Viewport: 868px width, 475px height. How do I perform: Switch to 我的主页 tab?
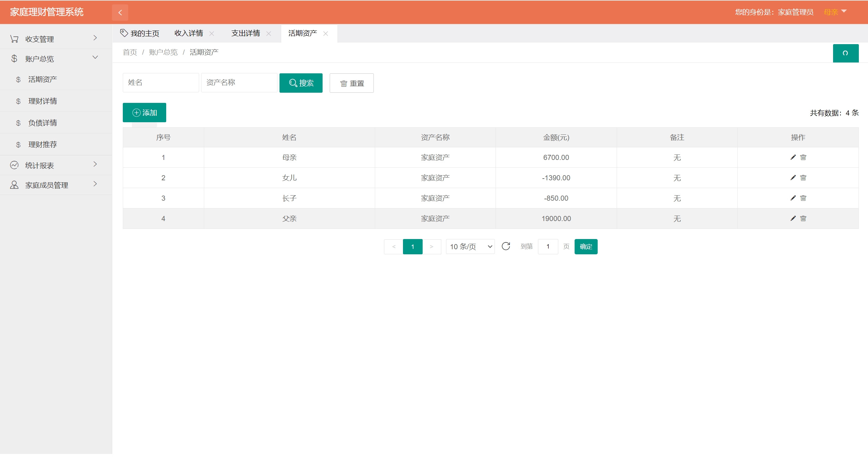coord(140,33)
